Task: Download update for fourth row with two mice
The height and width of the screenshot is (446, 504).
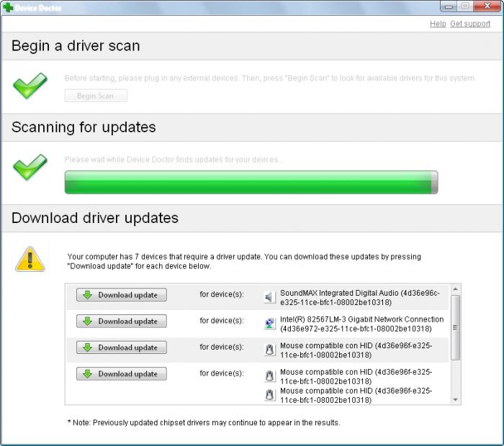Action: point(122,374)
